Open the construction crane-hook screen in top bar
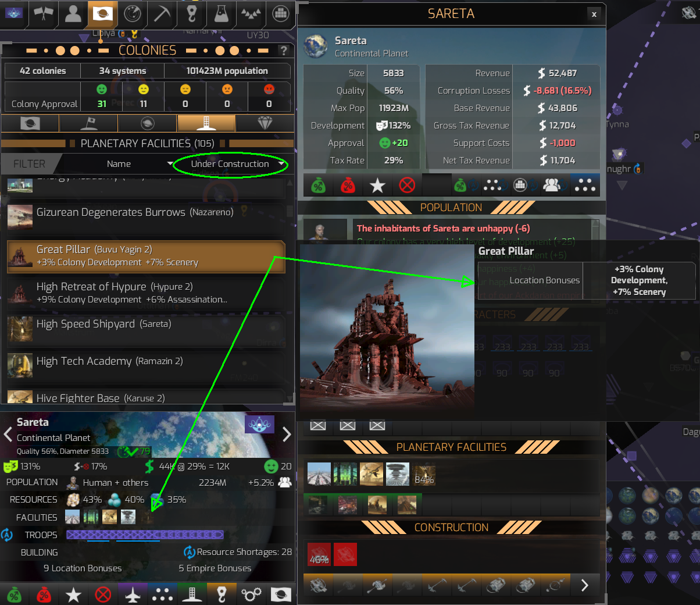700x605 pixels. click(x=192, y=13)
